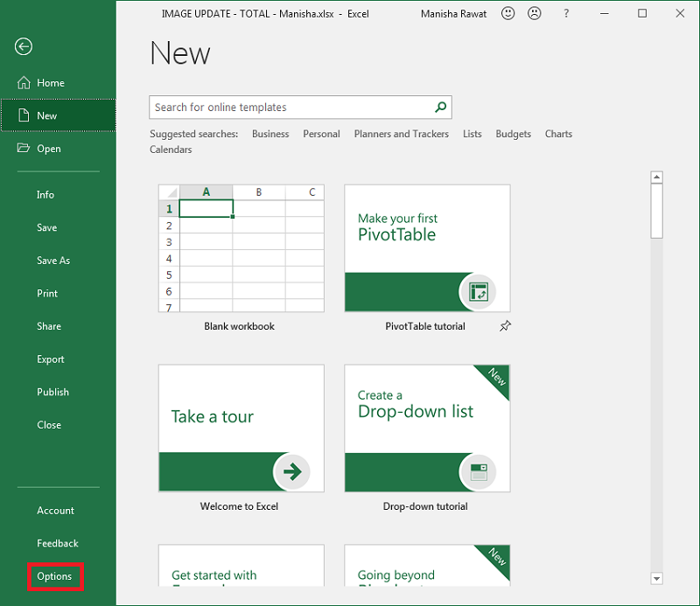Open the Take a tour template
Image resolution: width=700 pixels, height=606 pixels.
[241, 428]
